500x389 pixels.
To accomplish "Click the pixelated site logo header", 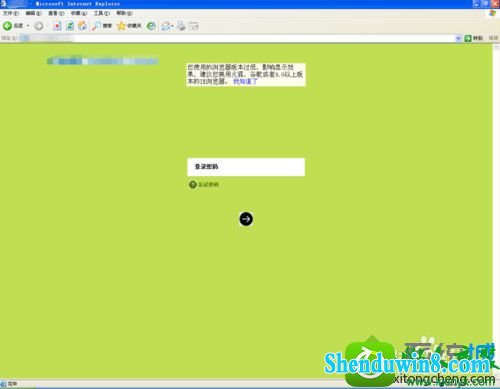I will point(103,61).
